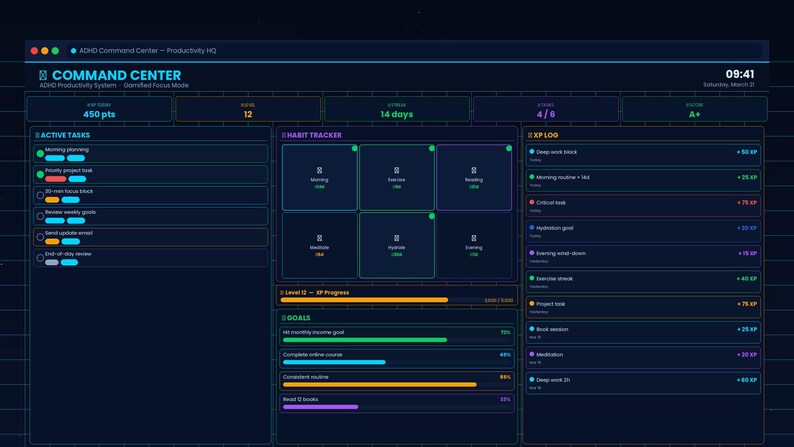Click the 09:41 clock display
Viewport: 794px width, 447px height.
[740, 74]
